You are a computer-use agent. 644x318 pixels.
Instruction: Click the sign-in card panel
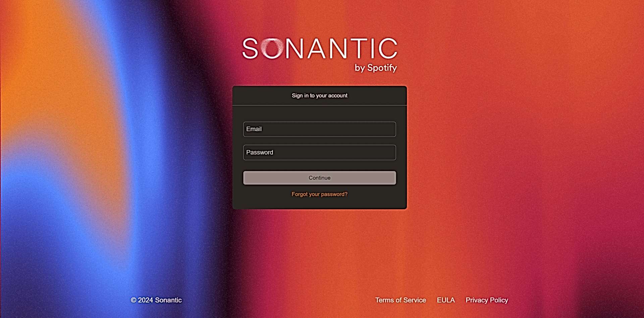319,148
